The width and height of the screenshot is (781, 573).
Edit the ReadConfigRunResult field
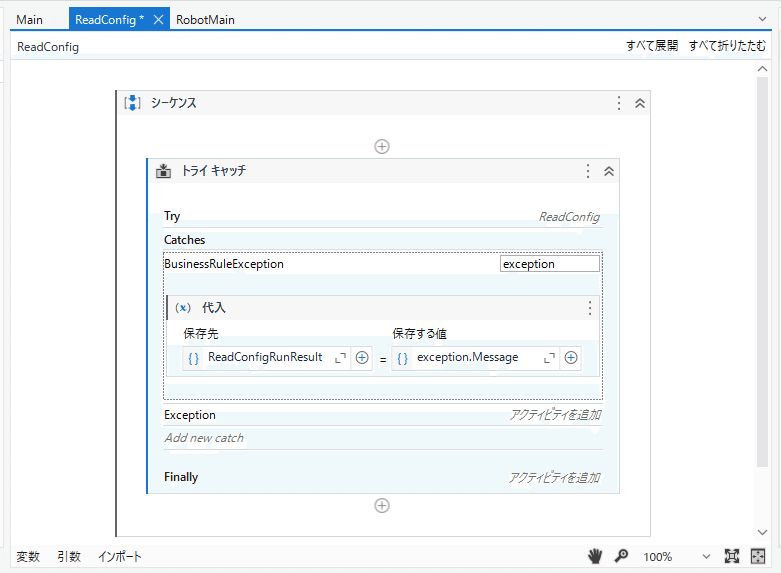(x=265, y=358)
